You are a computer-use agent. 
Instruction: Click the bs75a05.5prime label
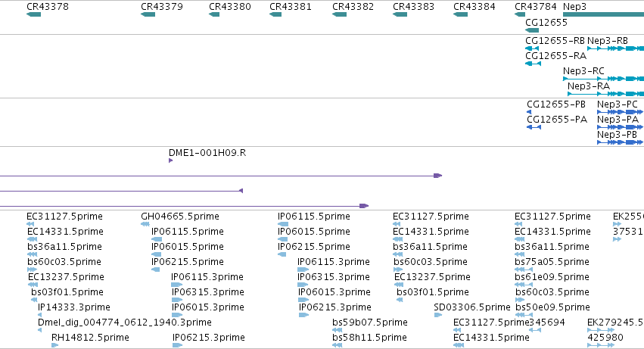point(552,262)
